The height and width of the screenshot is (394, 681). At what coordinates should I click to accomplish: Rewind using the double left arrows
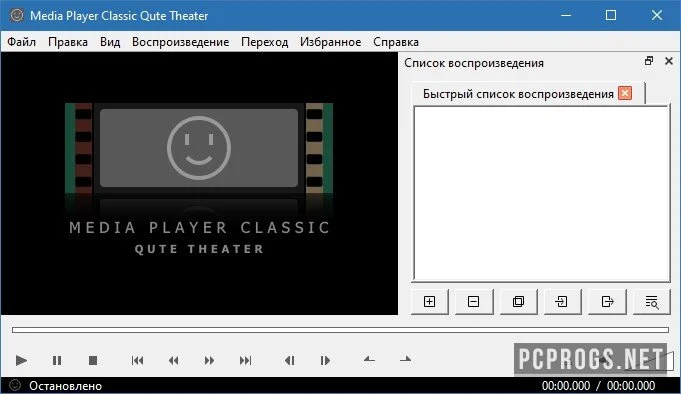pos(173,360)
